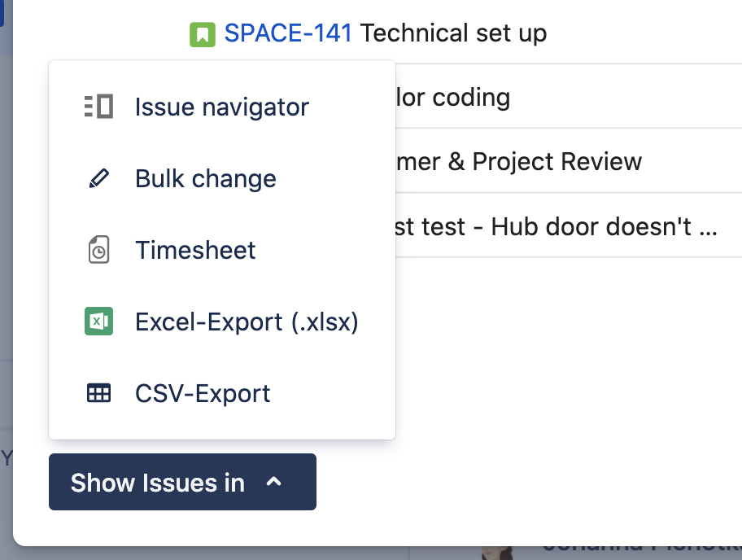Choose Bulk change from the menu

(205, 179)
